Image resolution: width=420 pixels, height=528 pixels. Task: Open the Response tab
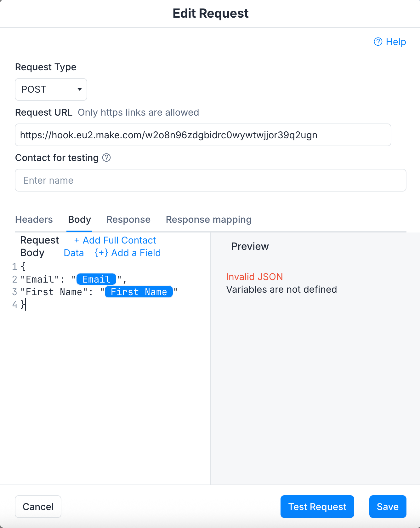pos(128,220)
